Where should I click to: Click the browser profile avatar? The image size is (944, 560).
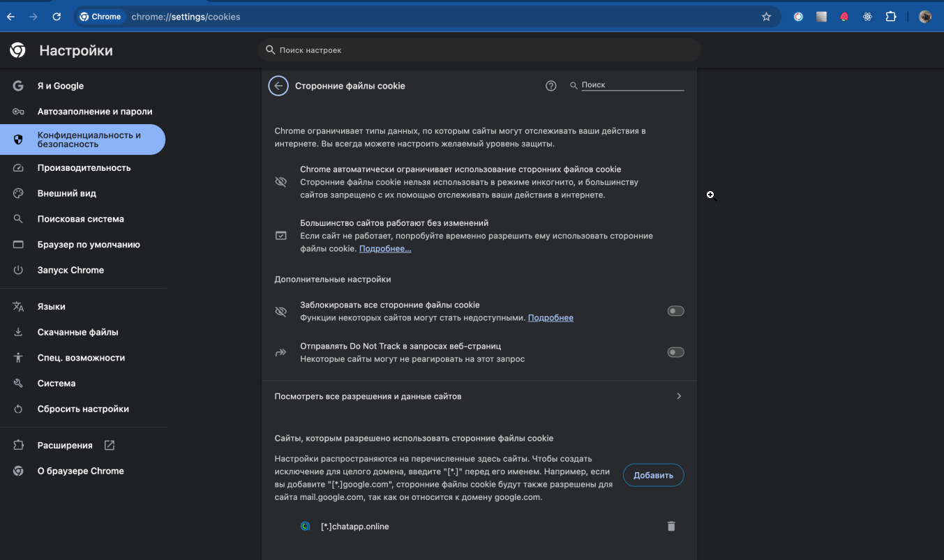pyautogui.click(x=925, y=17)
